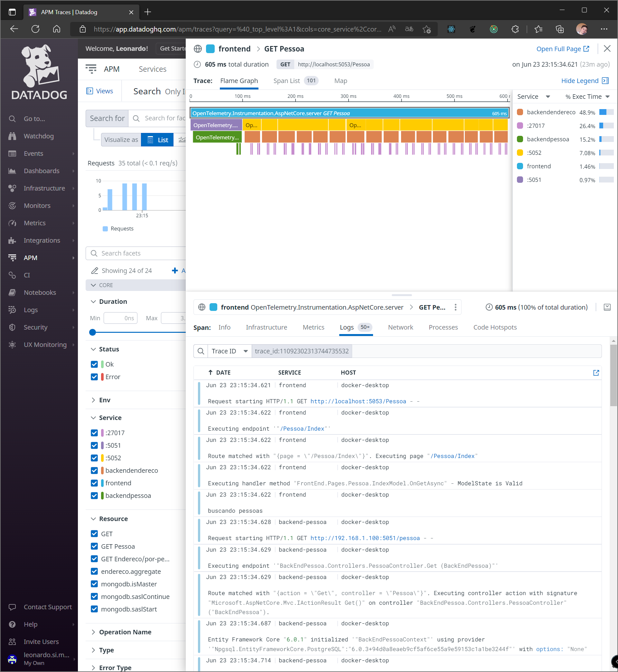The height and width of the screenshot is (672, 618).
Task: Open logs in new window icon
Action: pyautogui.click(x=595, y=372)
